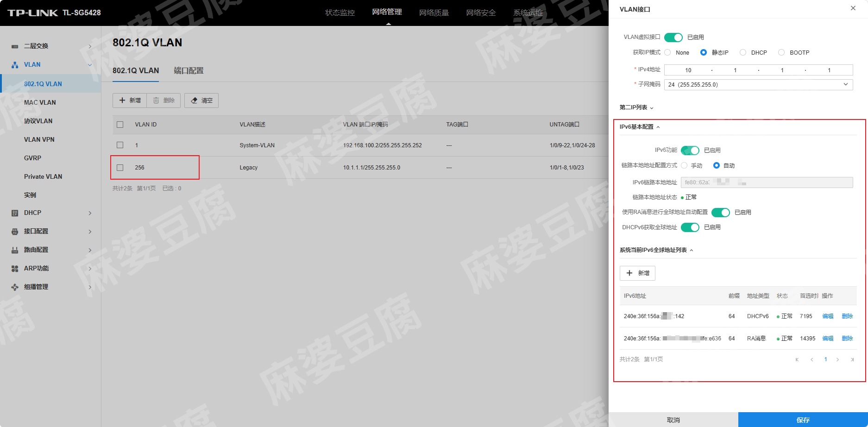Click 保存 to save VLAN interface
Image resolution: width=868 pixels, height=427 pixels.
[x=803, y=420]
